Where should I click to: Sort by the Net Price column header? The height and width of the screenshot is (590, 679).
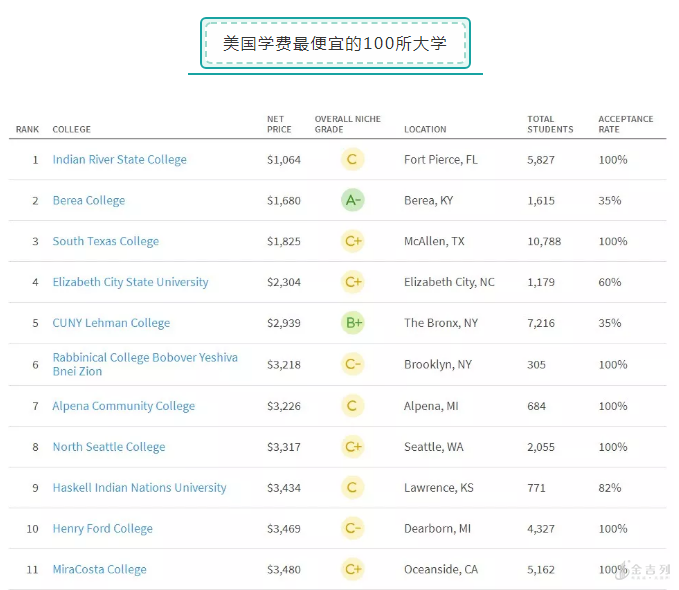pyautogui.click(x=279, y=124)
